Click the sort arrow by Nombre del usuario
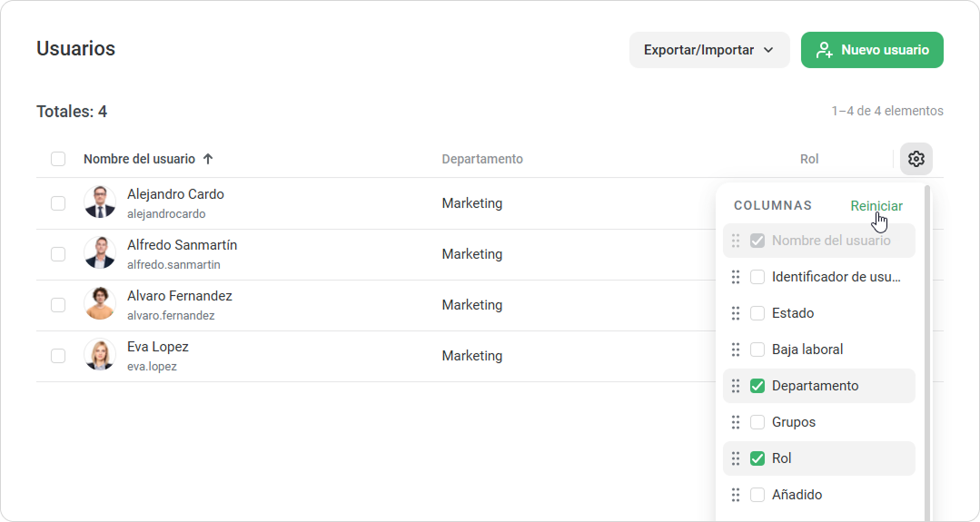 click(x=208, y=159)
